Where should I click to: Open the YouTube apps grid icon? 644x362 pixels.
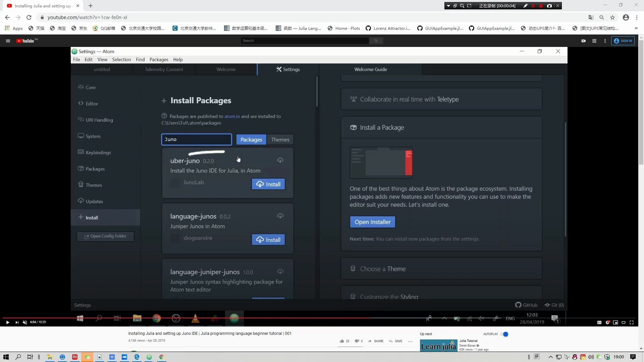(594, 41)
